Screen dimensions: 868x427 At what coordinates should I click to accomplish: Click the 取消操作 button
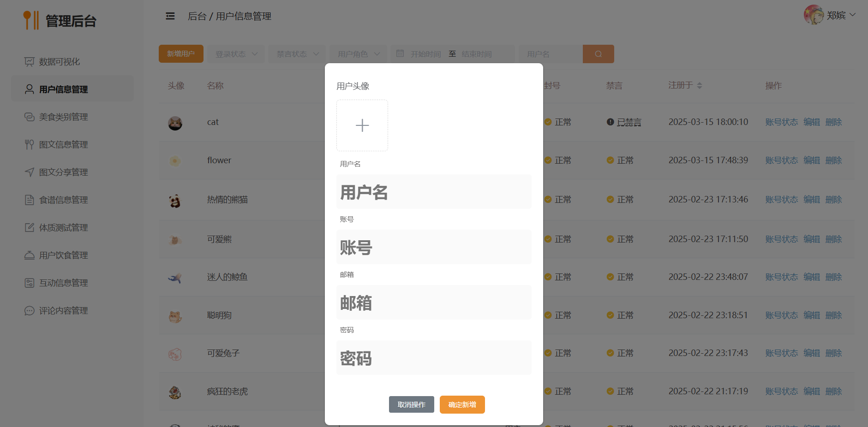pyautogui.click(x=412, y=404)
